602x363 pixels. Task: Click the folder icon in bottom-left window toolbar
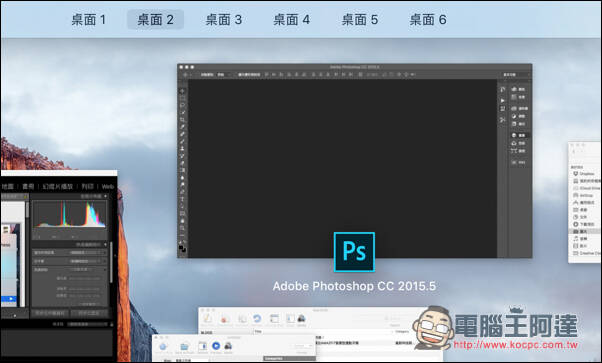point(184,347)
